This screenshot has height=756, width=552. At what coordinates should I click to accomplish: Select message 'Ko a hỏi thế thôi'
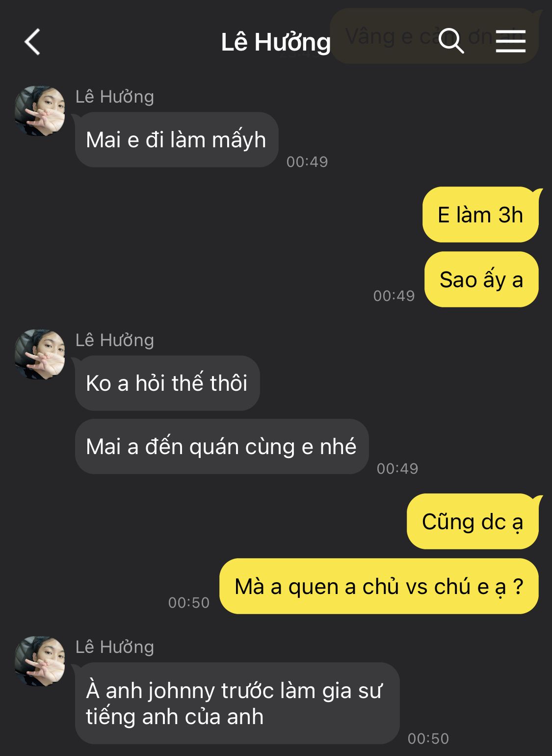167,383
